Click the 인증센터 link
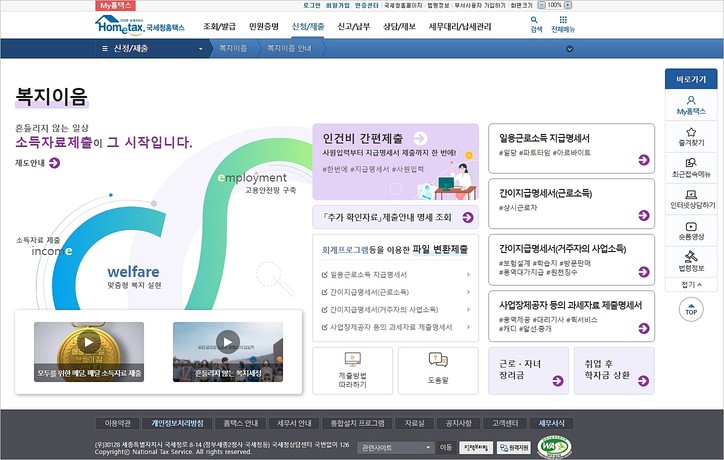Image resolution: width=724 pixels, height=460 pixels. 367,5
